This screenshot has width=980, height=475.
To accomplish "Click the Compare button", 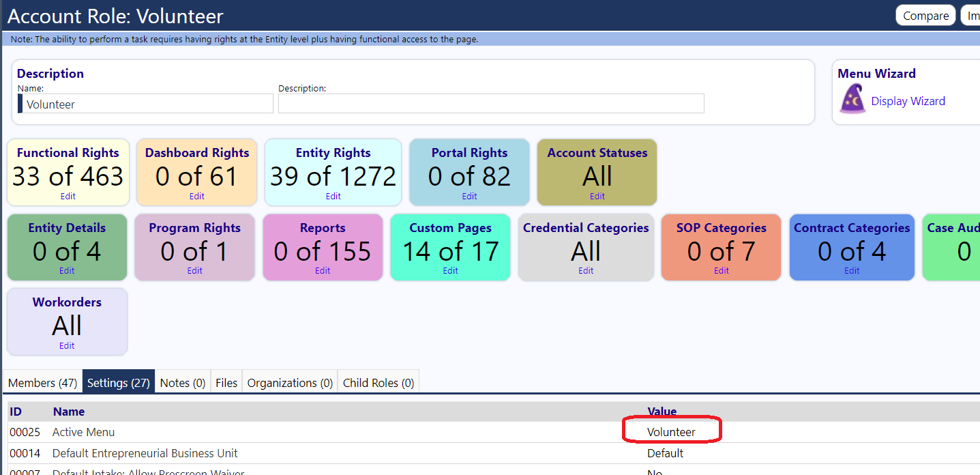I will coord(925,16).
